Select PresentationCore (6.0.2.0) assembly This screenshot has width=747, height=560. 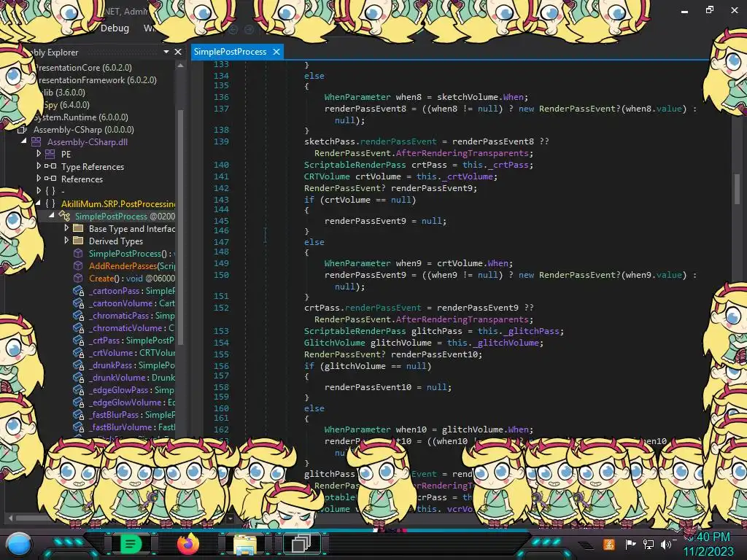[x=83, y=68]
